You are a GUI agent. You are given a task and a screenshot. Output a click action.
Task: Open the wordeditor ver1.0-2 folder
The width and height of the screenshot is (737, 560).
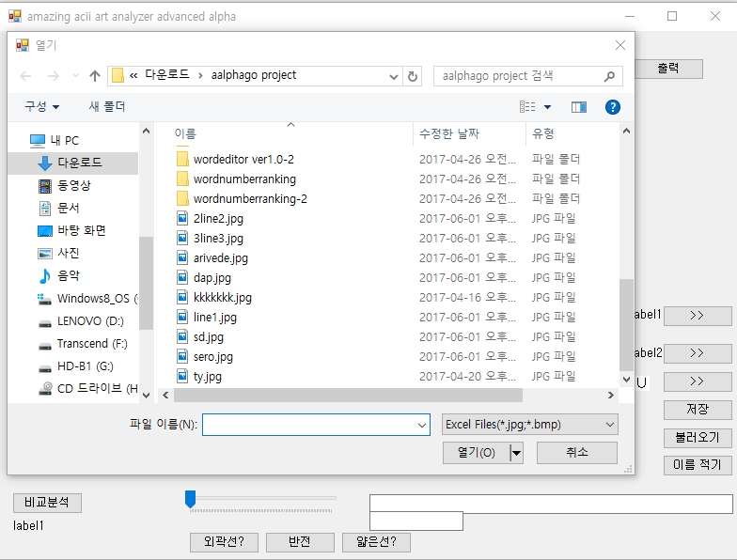pyautogui.click(x=243, y=160)
